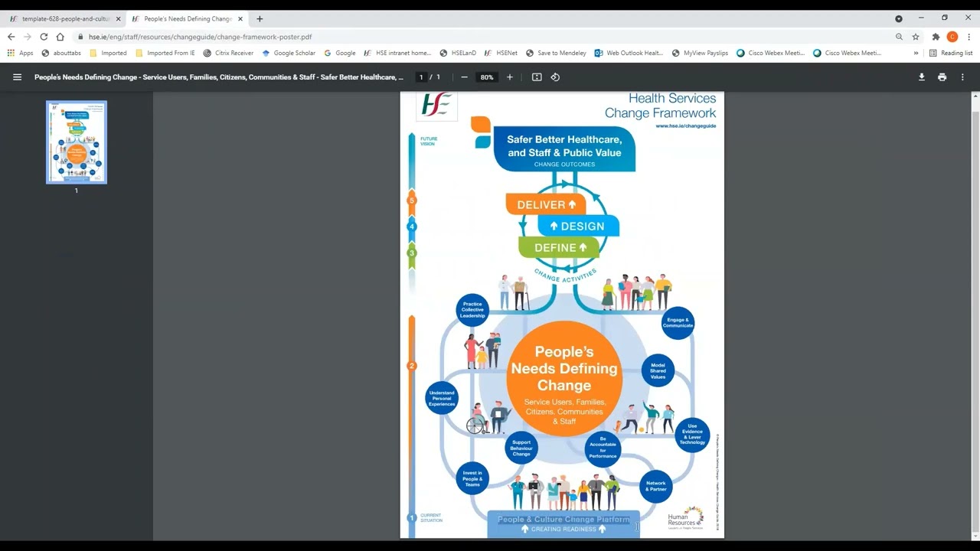Select the page 1 thumbnail
Viewport: 980px width, 551px height.
(x=77, y=142)
